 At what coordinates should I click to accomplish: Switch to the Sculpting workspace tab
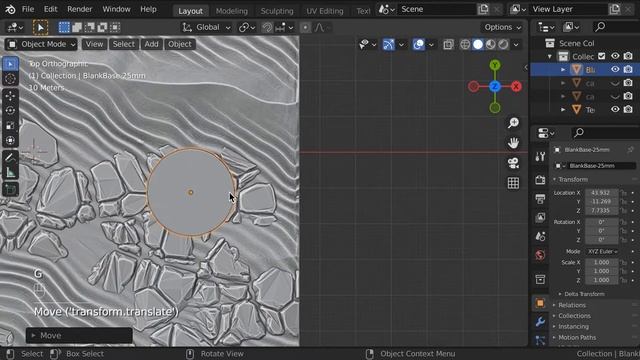[x=277, y=11]
